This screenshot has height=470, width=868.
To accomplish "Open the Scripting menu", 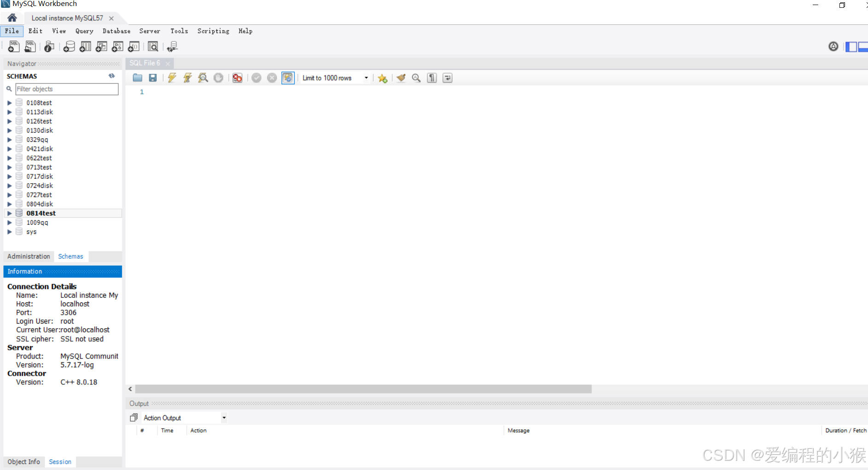I will click(213, 31).
